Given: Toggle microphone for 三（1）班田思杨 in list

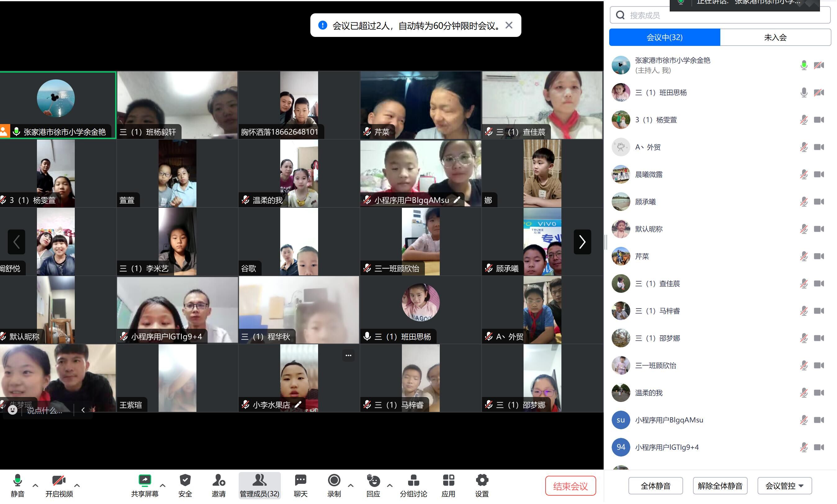Looking at the screenshot, I should (804, 92).
